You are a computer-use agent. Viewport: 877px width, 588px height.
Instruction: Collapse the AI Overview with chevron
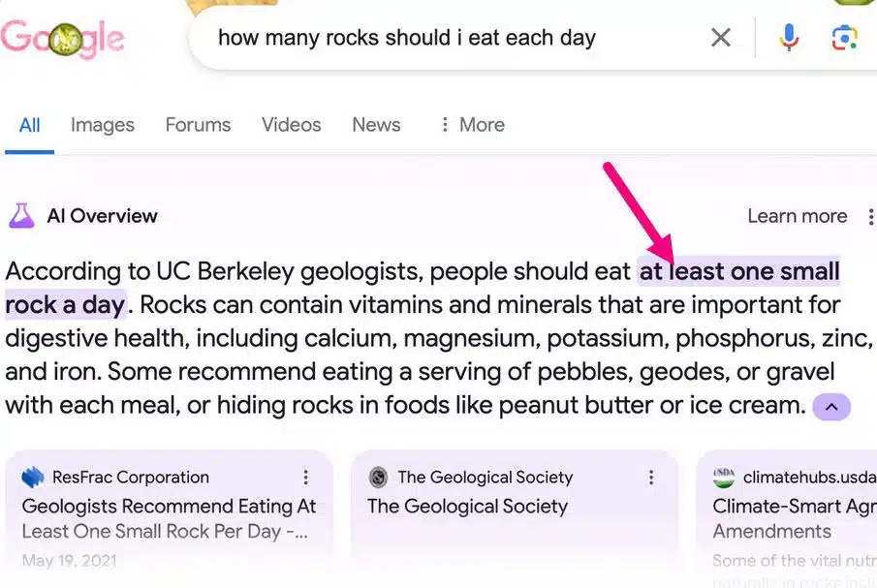[831, 406]
